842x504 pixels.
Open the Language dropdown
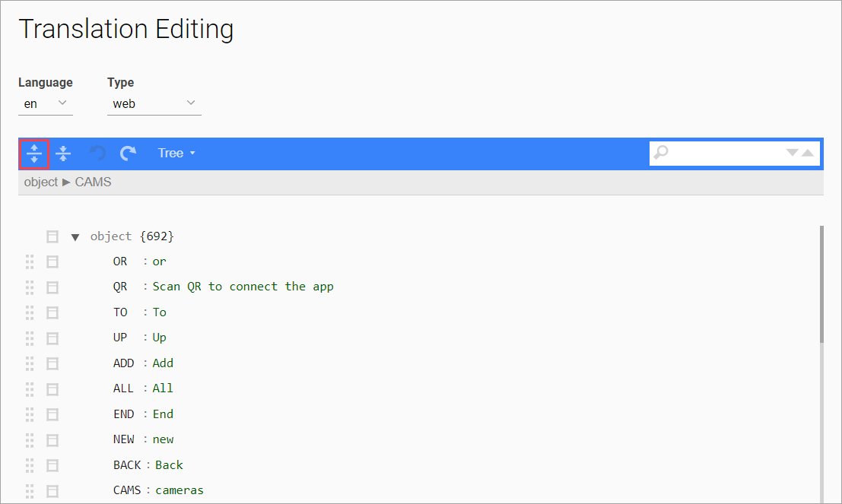45,103
